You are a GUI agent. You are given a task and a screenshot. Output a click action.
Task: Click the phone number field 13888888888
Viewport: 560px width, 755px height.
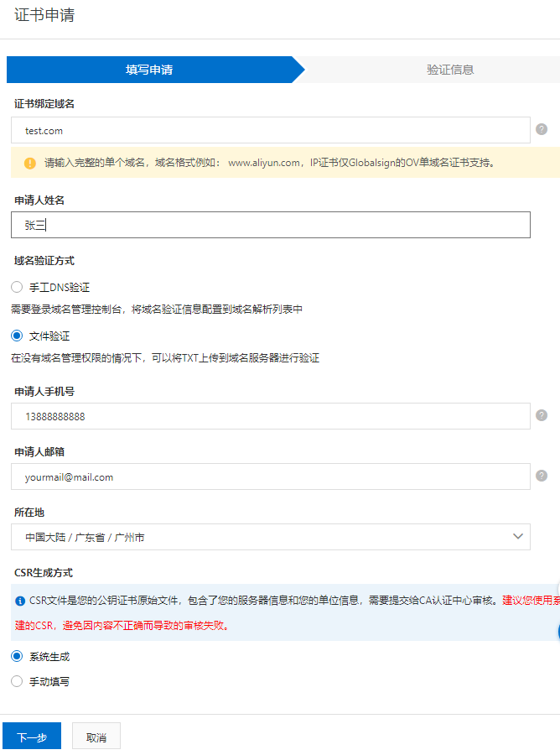tap(270, 416)
